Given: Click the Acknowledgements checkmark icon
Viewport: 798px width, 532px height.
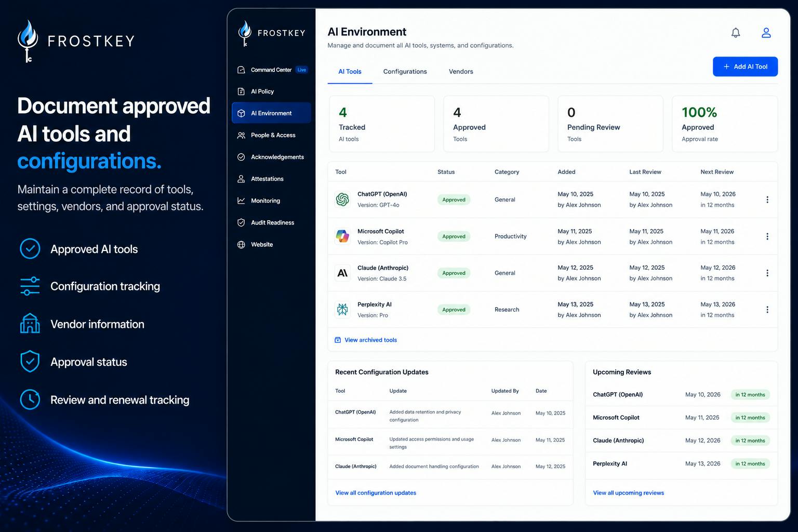Looking at the screenshot, I should coord(241,157).
